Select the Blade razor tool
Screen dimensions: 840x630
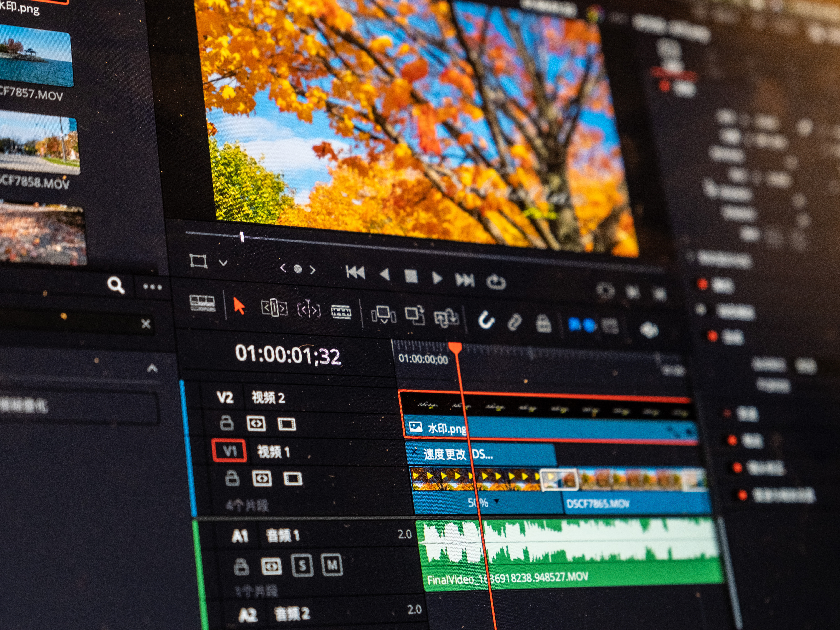[341, 312]
